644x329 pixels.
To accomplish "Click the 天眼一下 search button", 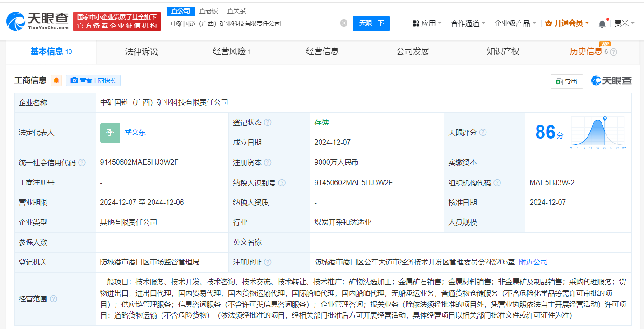I will click(x=371, y=23).
